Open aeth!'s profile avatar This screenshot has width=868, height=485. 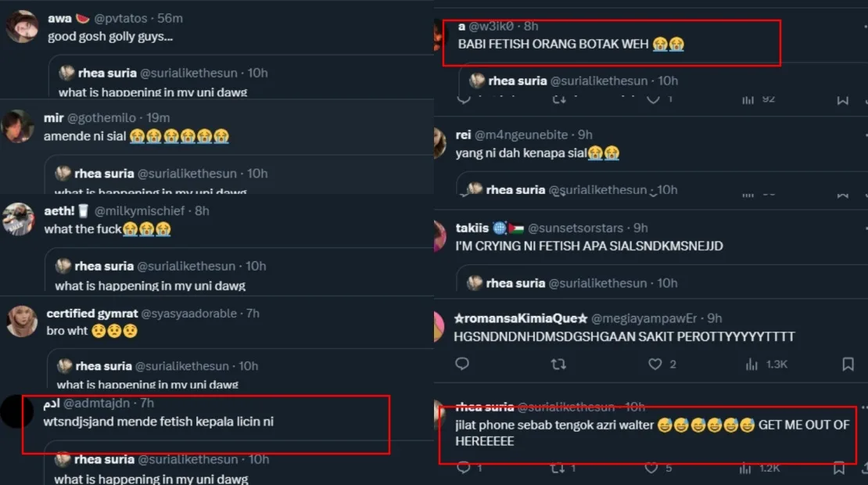(x=19, y=219)
